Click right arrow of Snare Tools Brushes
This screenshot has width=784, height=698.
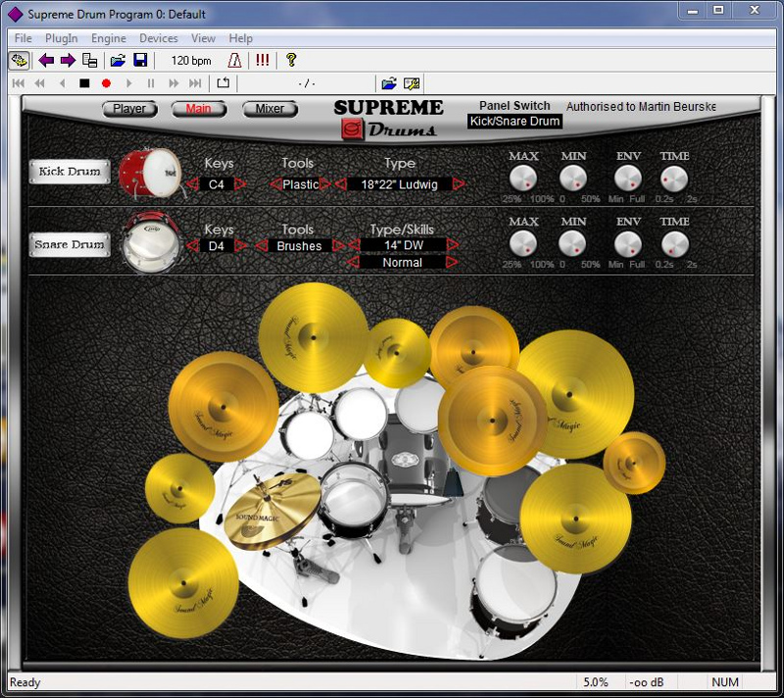(338, 245)
